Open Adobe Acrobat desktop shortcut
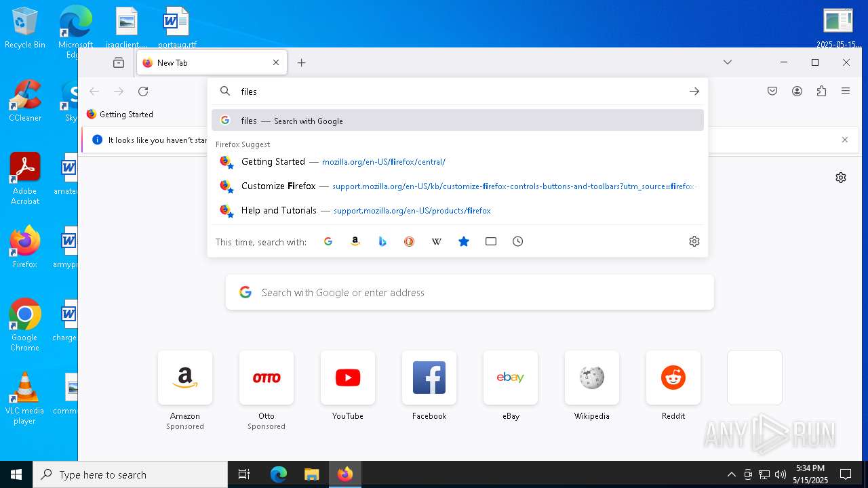This screenshot has width=868, height=488. coord(25,178)
